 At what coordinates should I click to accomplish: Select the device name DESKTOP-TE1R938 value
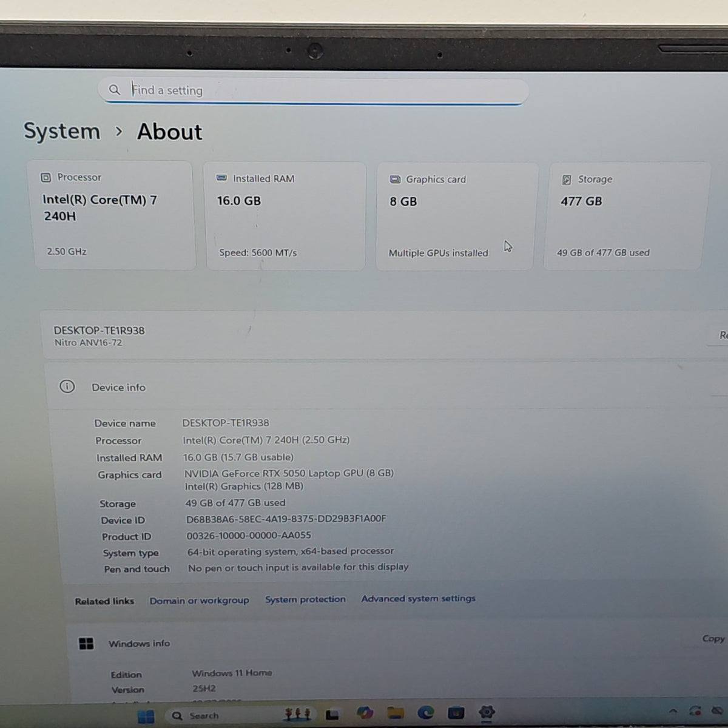tap(226, 423)
